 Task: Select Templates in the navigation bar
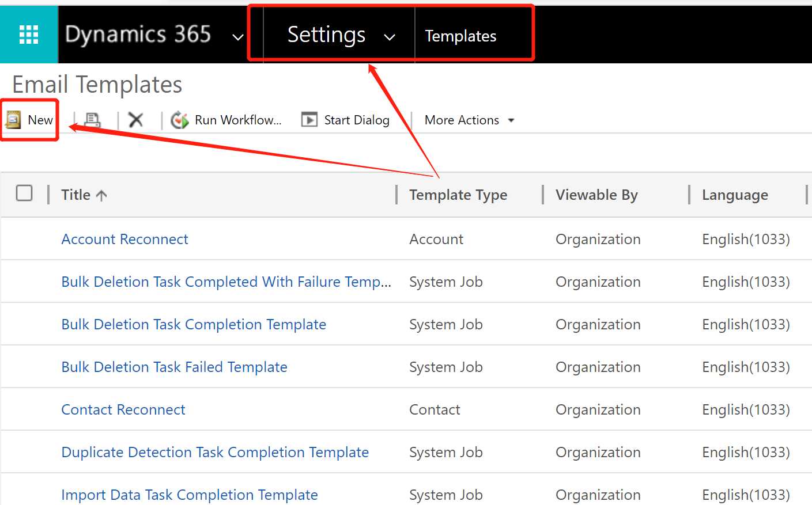tap(460, 36)
